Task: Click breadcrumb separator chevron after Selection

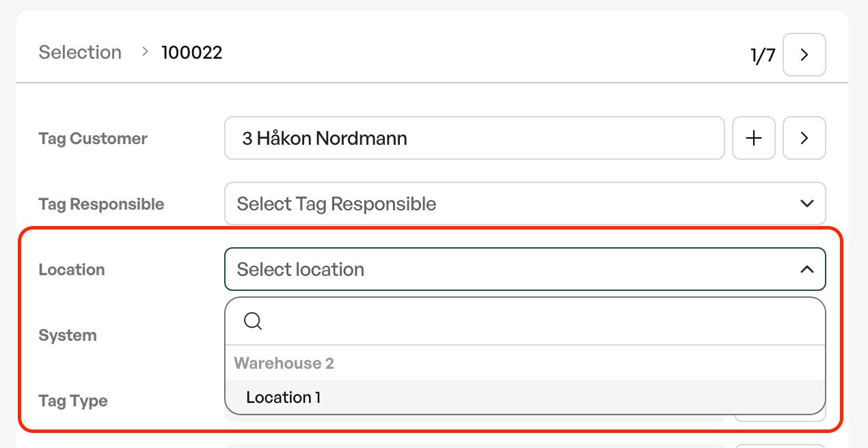Action: tap(145, 51)
